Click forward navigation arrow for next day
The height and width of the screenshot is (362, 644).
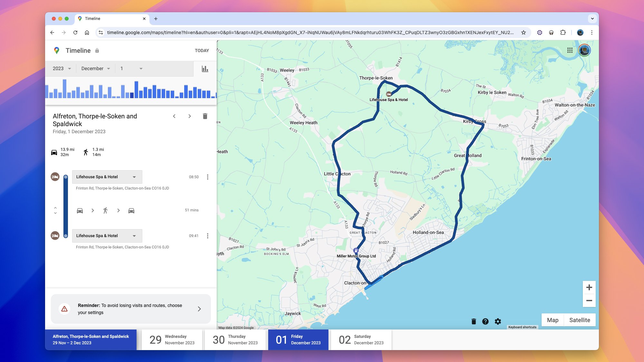point(189,116)
